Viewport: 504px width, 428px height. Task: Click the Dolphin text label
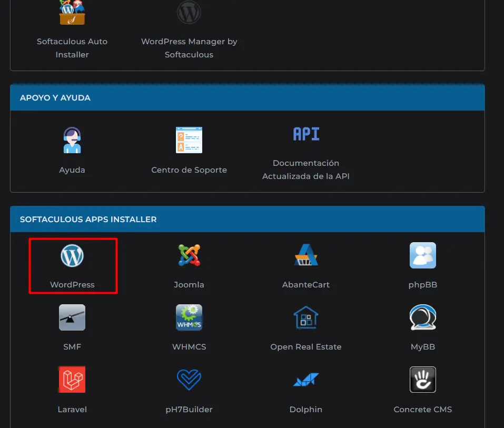(x=306, y=410)
